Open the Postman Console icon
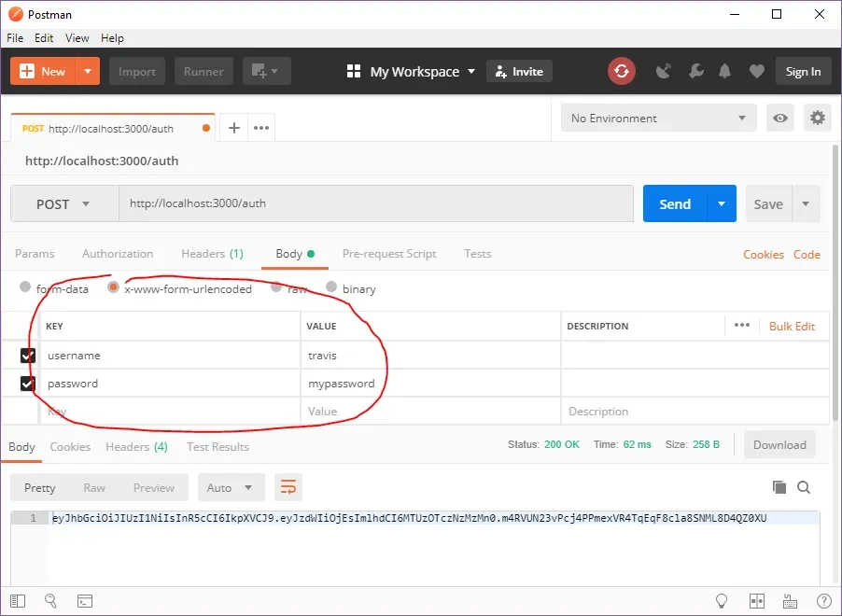The image size is (842, 616). coord(85,601)
